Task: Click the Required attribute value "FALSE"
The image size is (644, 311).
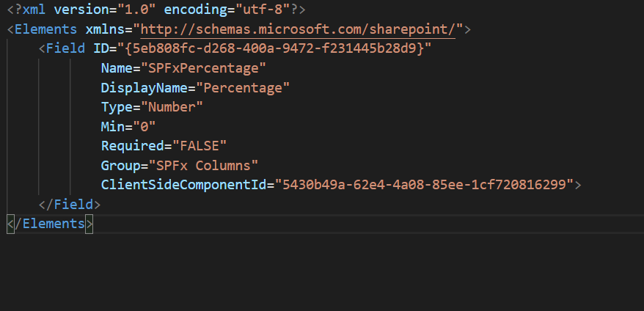Action: click(200, 146)
